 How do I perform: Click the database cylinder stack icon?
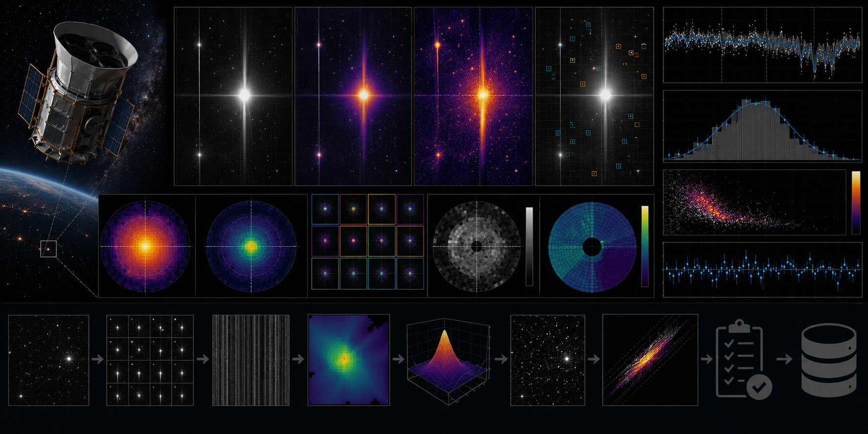829,360
